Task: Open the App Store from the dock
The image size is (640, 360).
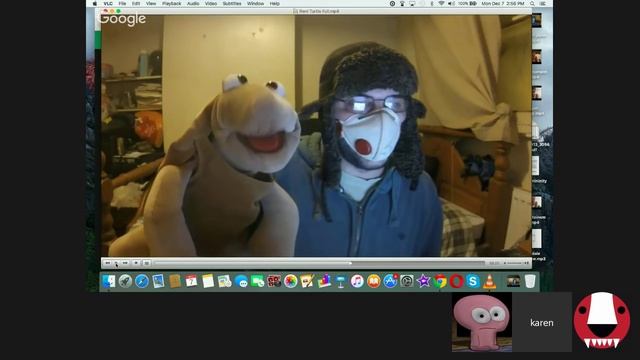Action: click(x=390, y=281)
